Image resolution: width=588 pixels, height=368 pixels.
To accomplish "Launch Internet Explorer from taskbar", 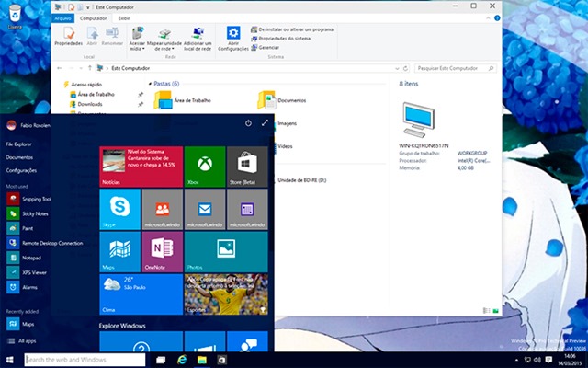I will point(182,360).
